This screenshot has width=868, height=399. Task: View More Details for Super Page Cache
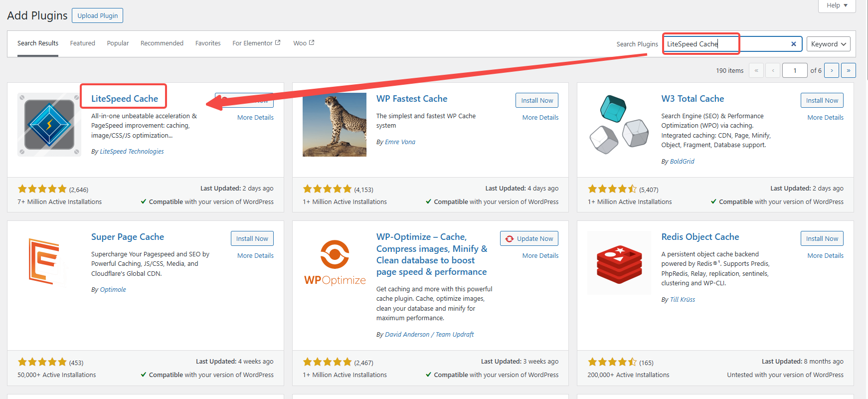[x=255, y=256]
